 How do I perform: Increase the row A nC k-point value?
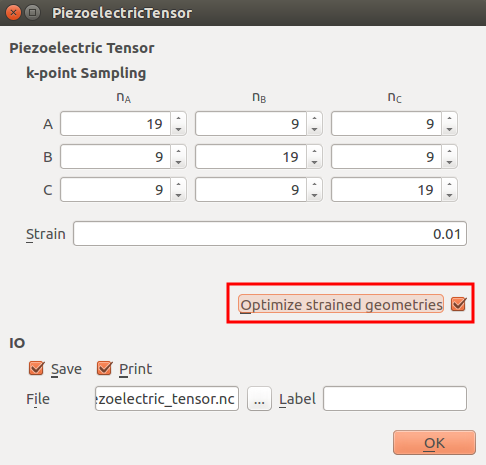[450, 118]
